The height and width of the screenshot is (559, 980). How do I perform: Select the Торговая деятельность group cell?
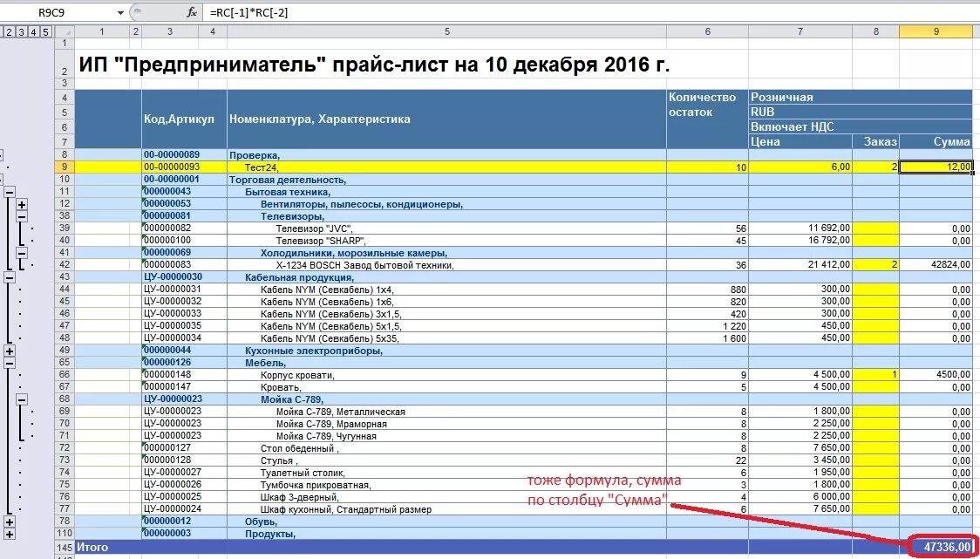click(x=447, y=180)
